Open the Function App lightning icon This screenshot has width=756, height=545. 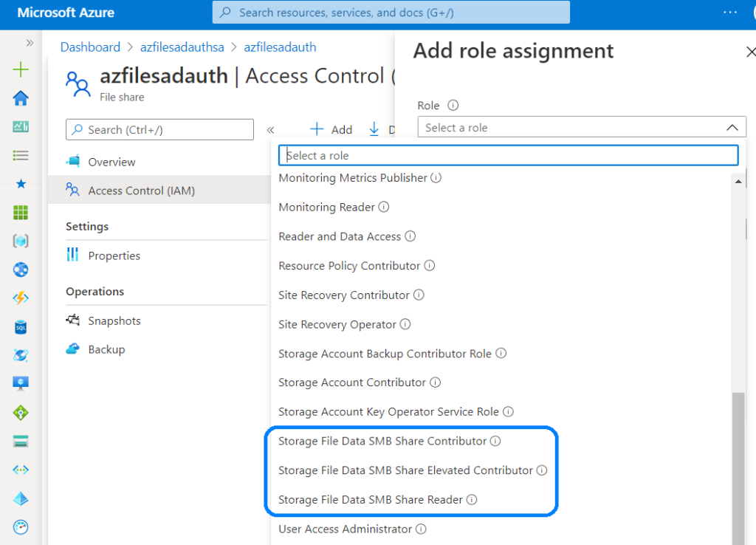(20, 298)
